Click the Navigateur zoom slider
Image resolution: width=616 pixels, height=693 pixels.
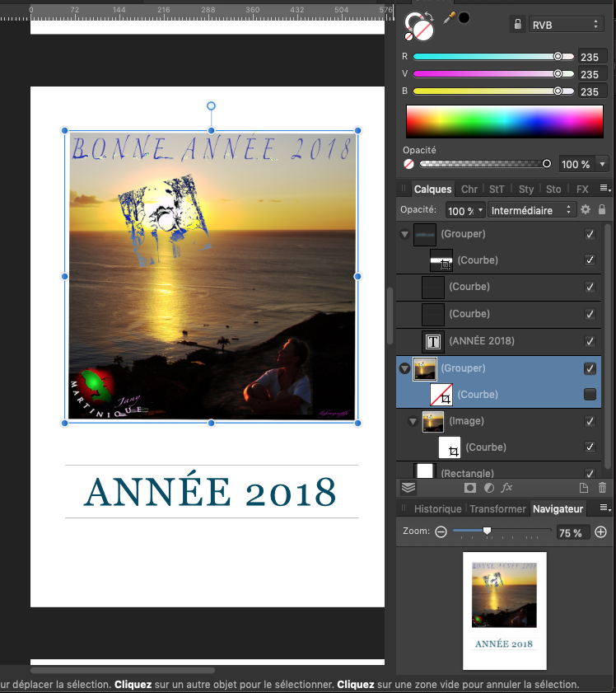pos(502,531)
